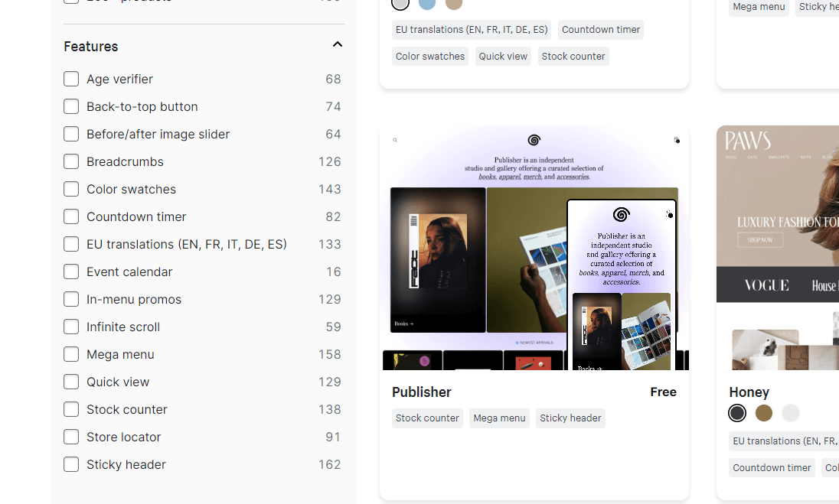Image resolution: width=839 pixels, height=504 pixels.
Task: Toggle the Store locator checkbox
Action: [x=71, y=437]
